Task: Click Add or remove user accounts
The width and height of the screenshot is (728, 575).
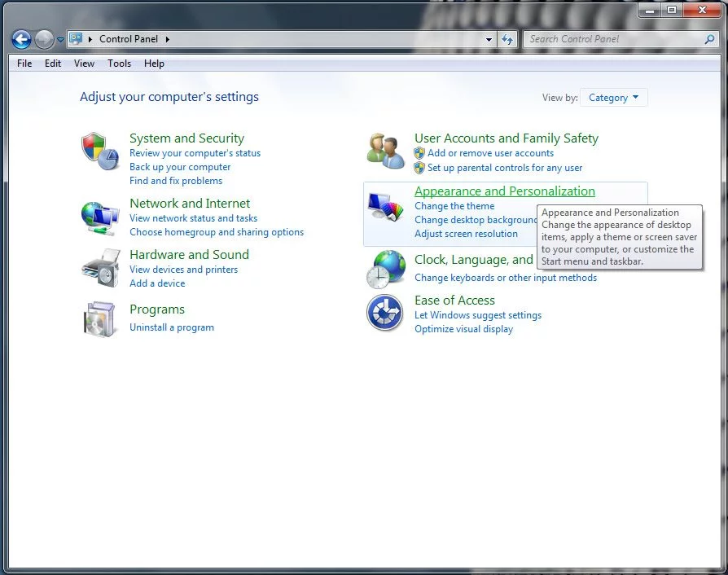Action: [491, 153]
